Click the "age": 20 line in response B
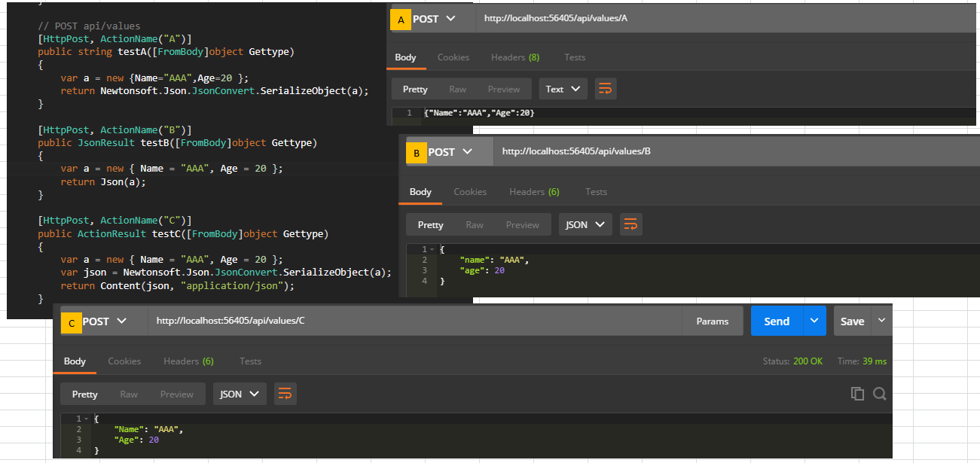980x463 pixels. [482, 270]
